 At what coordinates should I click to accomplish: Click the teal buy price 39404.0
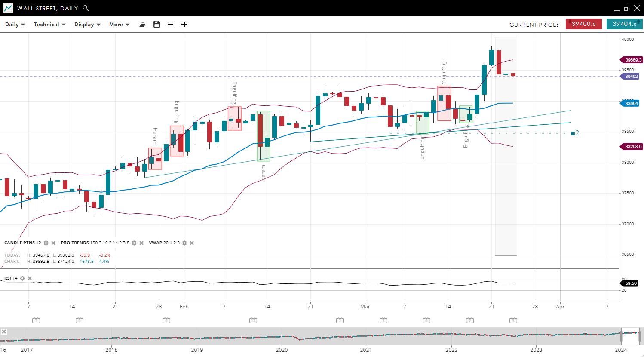point(624,24)
